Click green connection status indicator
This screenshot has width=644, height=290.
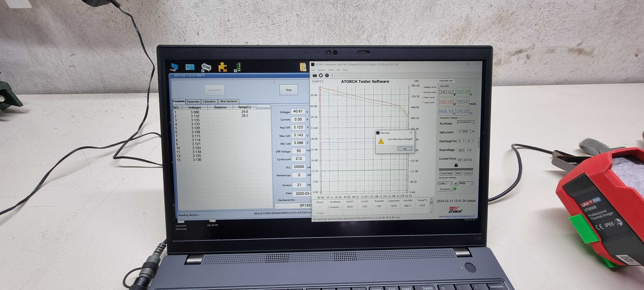pyautogui.click(x=455, y=189)
